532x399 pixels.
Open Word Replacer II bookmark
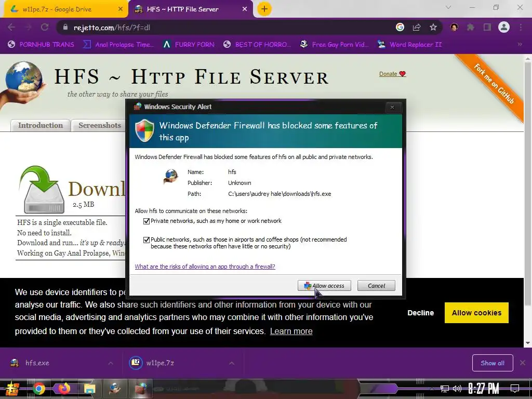[x=410, y=45]
